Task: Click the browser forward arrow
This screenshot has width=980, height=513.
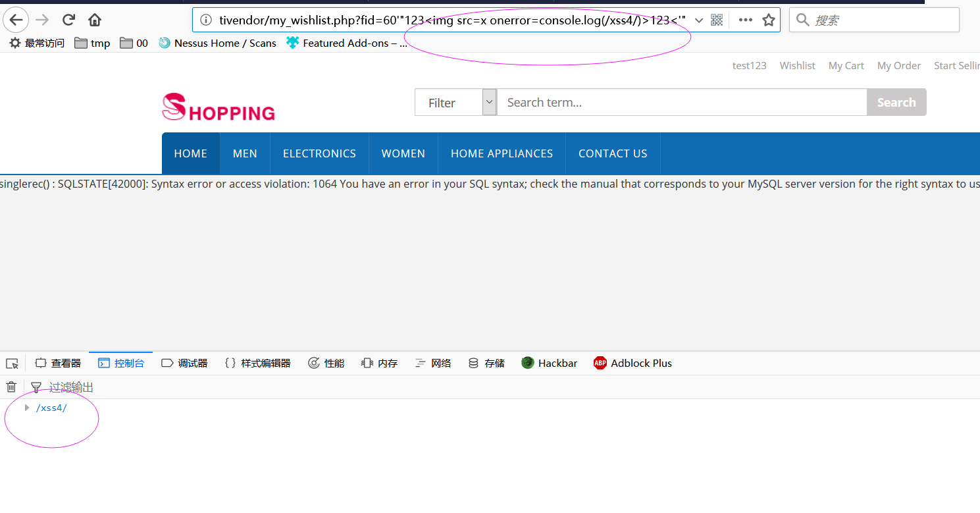Action: 42,20
